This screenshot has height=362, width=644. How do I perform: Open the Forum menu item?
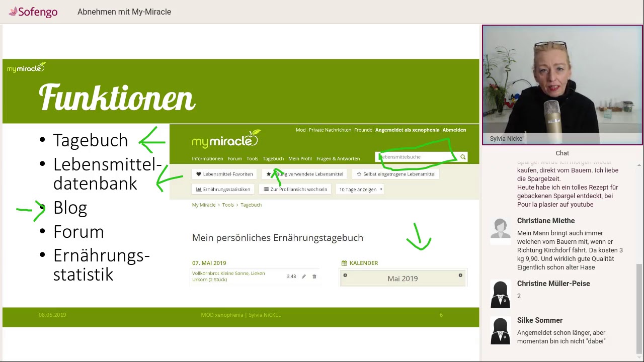pyautogui.click(x=235, y=159)
